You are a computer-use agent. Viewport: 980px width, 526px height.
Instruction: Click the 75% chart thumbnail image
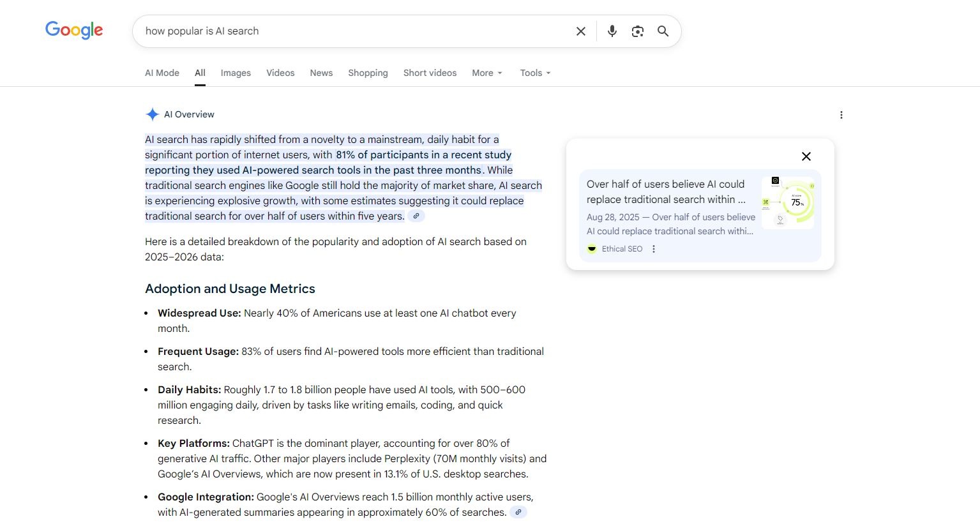point(787,203)
